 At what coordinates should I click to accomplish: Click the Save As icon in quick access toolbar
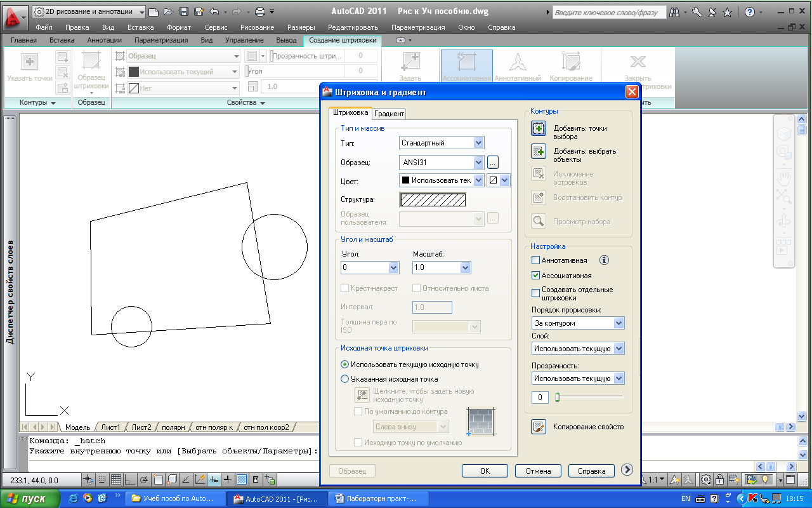(199, 11)
